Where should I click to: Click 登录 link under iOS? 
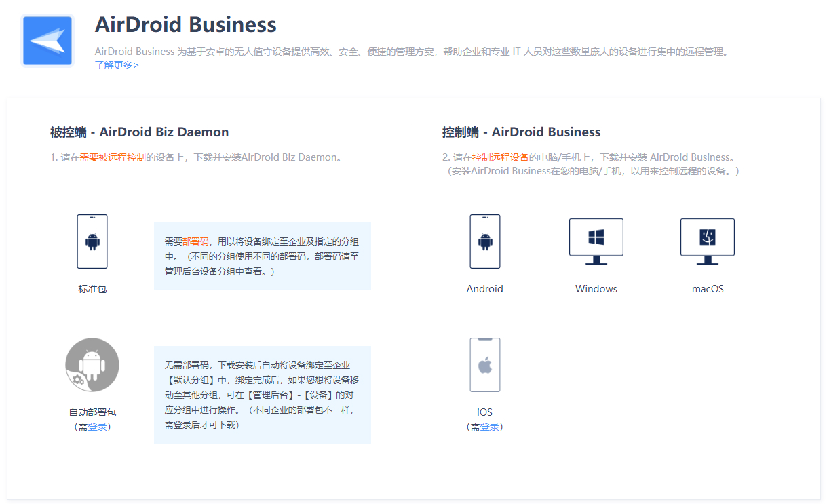coord(490,427)
